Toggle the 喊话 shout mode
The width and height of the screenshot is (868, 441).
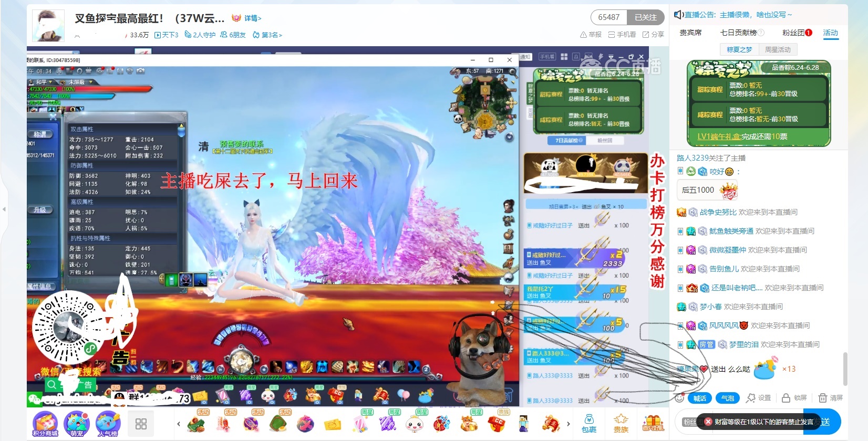700,398
